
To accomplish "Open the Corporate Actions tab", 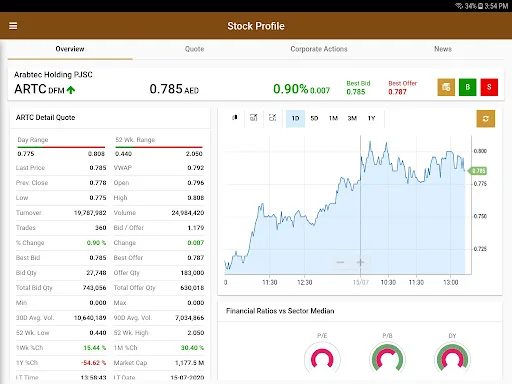I will click(319, 49).
